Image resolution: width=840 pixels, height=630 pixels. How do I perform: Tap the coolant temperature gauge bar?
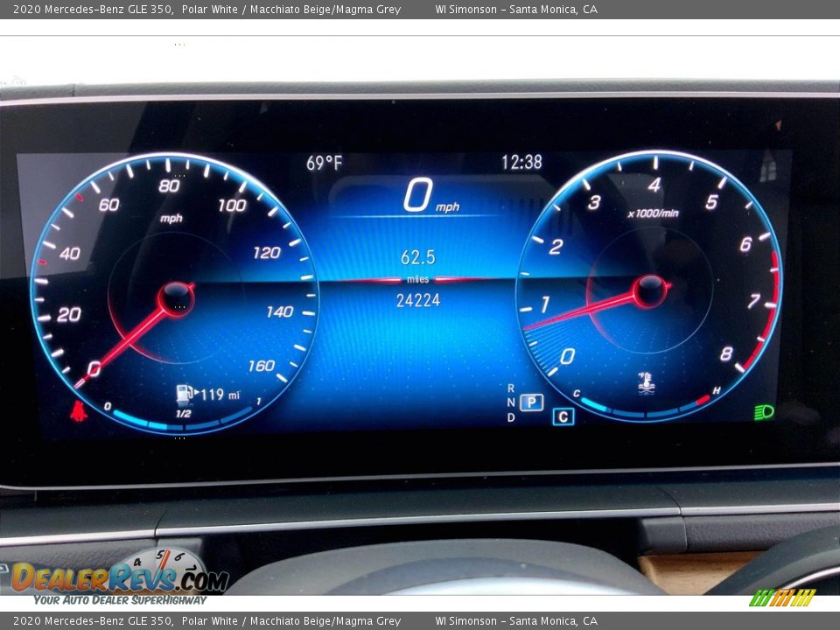(x=646, y=409)
